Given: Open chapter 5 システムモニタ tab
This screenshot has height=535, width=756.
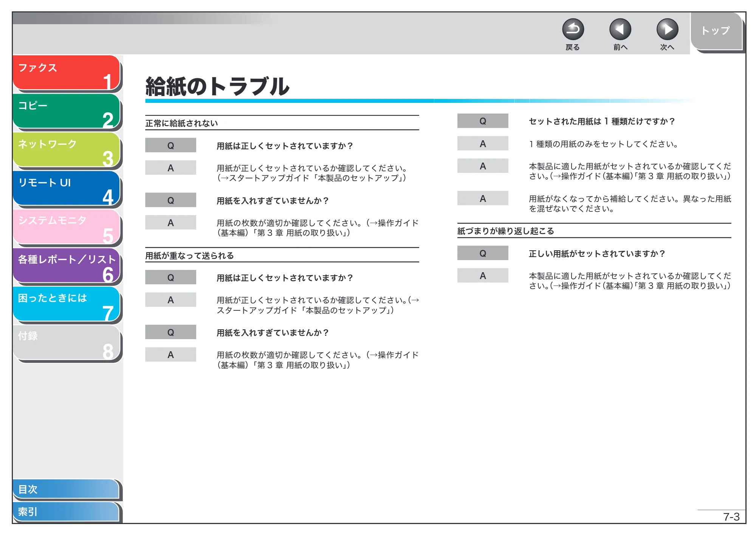Looking at the screenshot, I should 66,227.
